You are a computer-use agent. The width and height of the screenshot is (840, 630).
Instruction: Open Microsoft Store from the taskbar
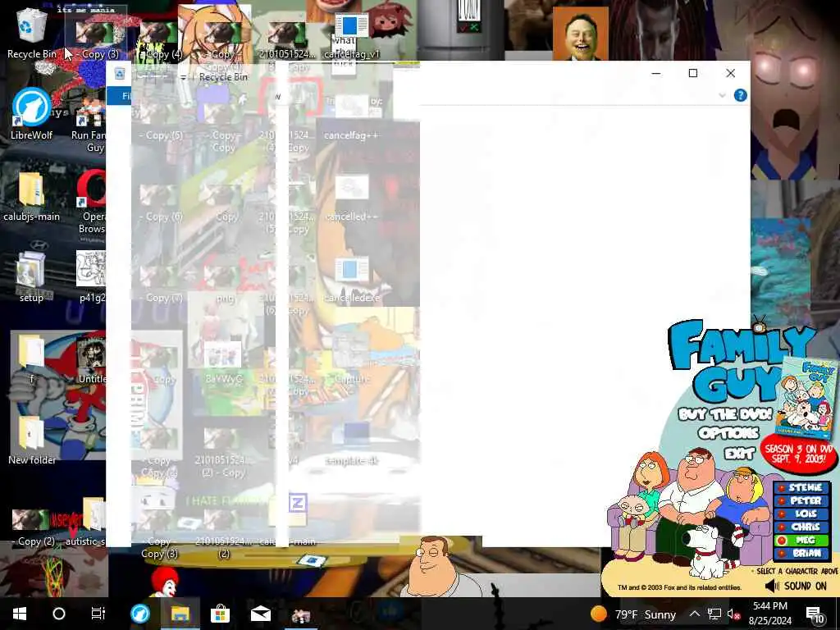(220, 614)
